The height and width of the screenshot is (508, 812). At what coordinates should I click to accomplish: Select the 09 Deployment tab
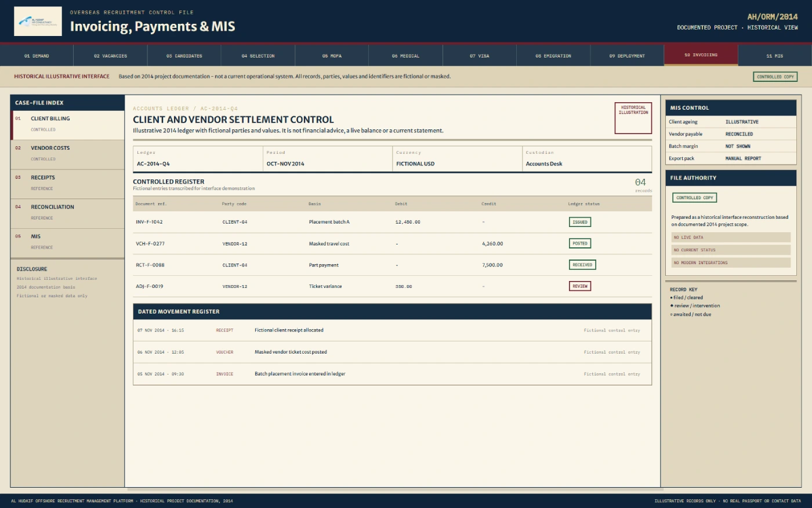pyautogui.click(x=627, y=56)
